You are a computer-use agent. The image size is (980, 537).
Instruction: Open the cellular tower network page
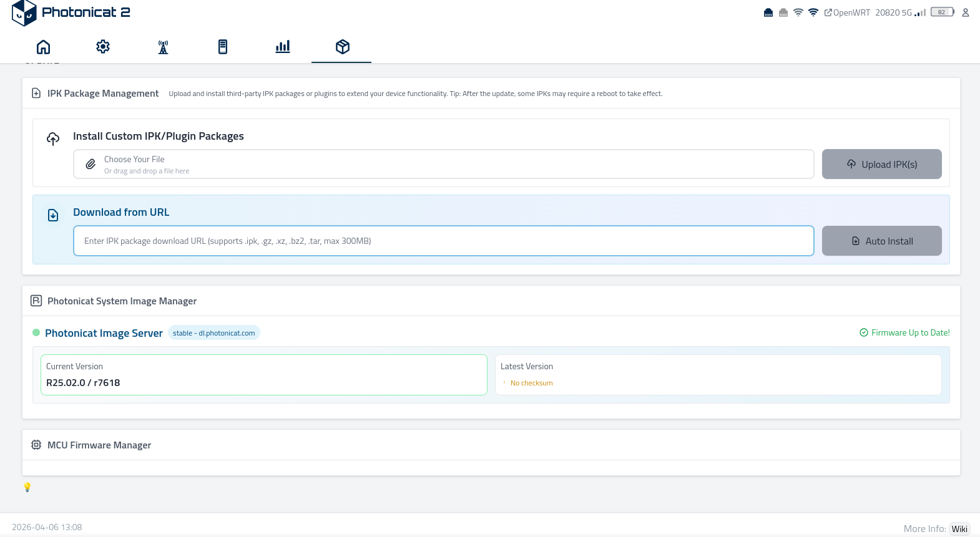click(163, 47)
